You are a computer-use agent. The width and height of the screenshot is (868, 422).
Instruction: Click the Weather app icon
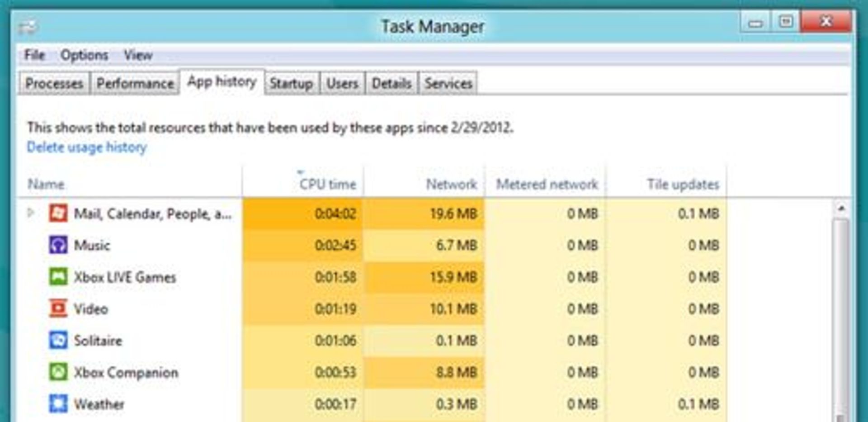click(58, 403)
